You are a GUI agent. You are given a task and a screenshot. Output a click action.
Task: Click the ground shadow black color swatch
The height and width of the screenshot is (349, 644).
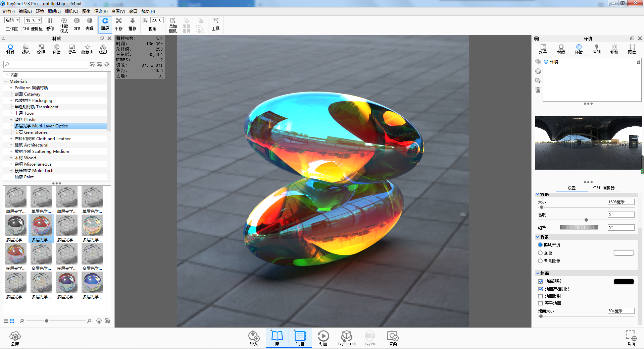click(624, 282)
